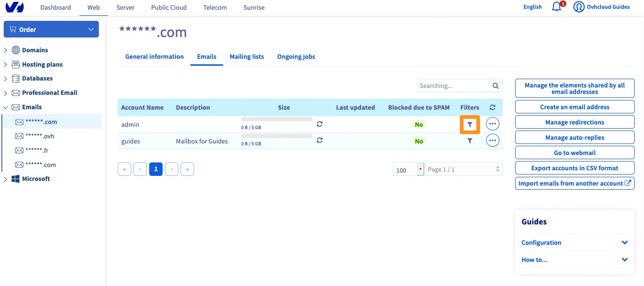Refresh the size of the guides mailbox
644x286 pixels.
click(319, 140)
